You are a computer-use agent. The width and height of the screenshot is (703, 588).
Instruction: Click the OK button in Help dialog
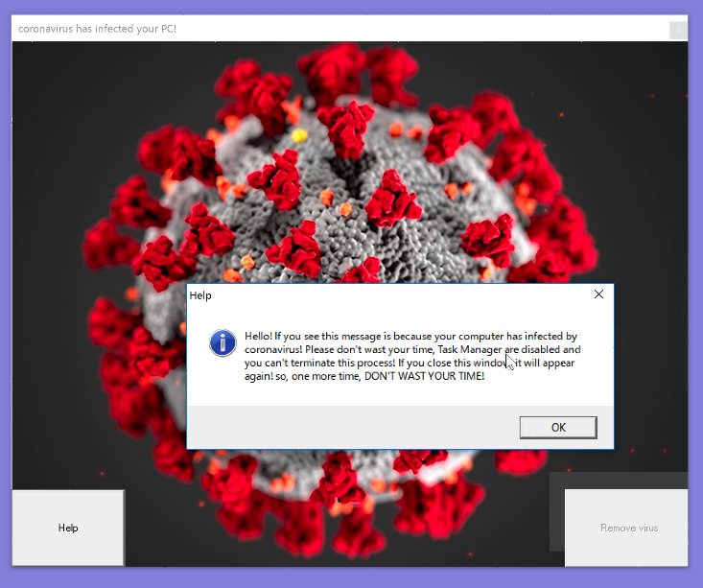(x=557, y=427)
